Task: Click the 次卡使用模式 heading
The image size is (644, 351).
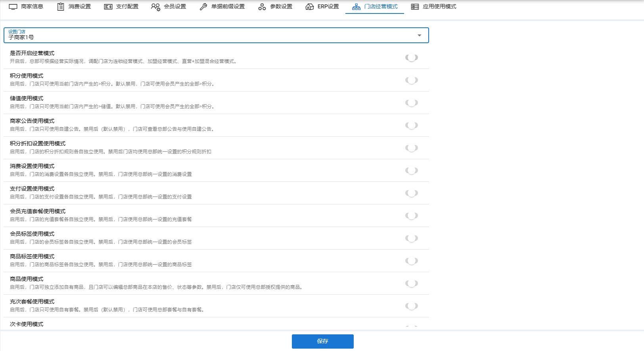Action: [27, 324]
